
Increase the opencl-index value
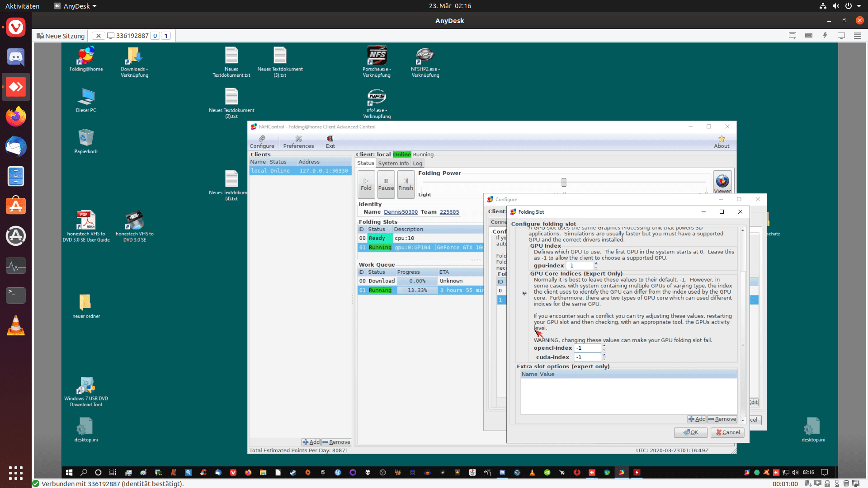(604, 346)
